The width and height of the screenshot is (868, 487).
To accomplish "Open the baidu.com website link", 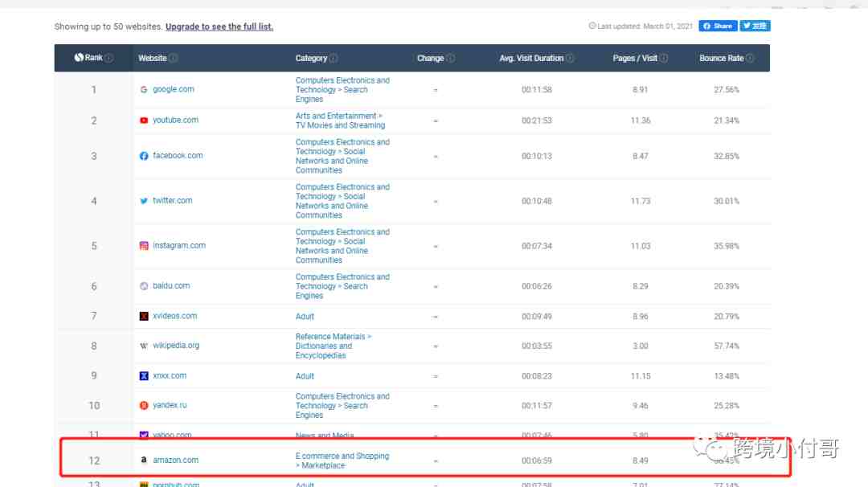I will click(171, 285).
